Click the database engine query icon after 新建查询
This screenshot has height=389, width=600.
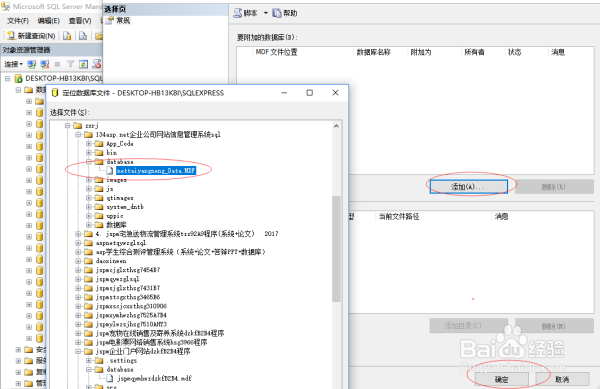click(67, 36)
